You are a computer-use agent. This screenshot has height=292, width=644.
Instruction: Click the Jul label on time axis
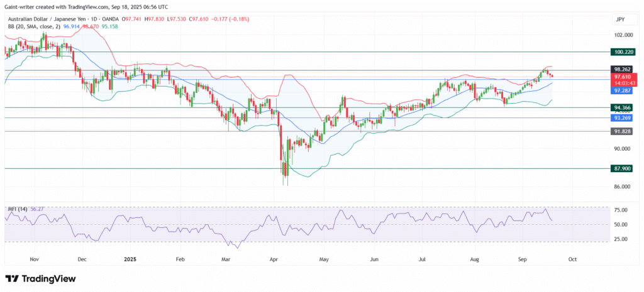[423, 259]
